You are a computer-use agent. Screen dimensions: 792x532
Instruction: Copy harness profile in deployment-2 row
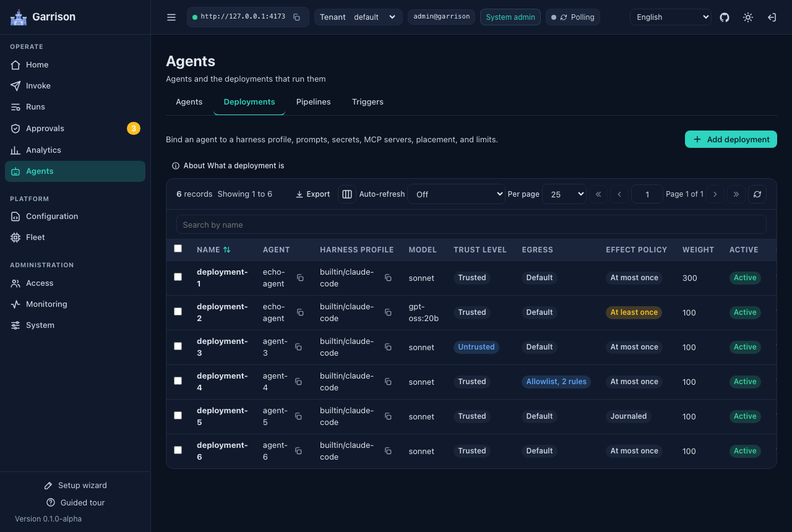[388, 312]
